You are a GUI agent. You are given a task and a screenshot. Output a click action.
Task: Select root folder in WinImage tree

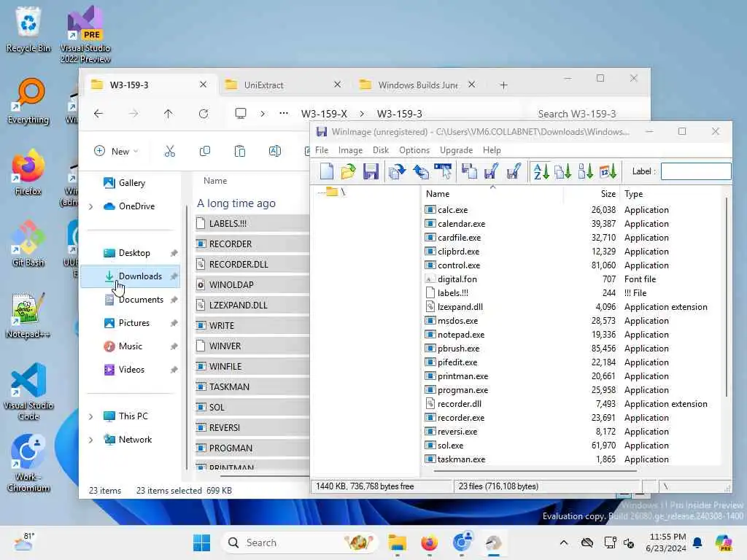(336, 192)
